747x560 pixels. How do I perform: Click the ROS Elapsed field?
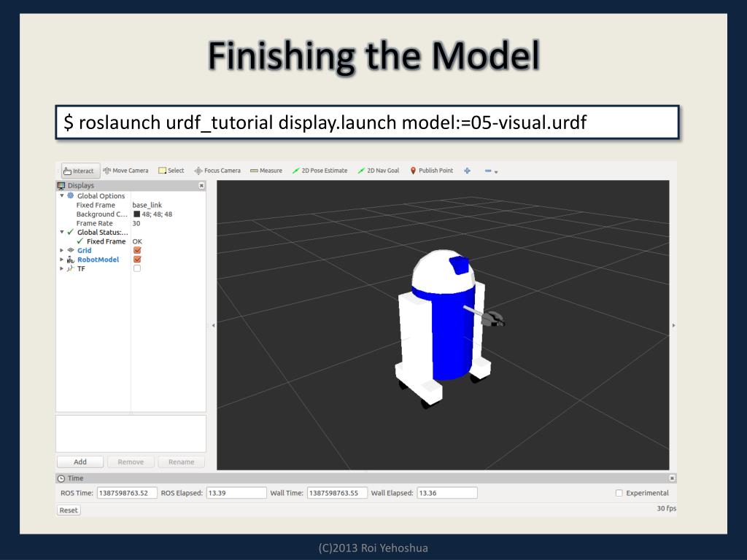coord(236,493)
